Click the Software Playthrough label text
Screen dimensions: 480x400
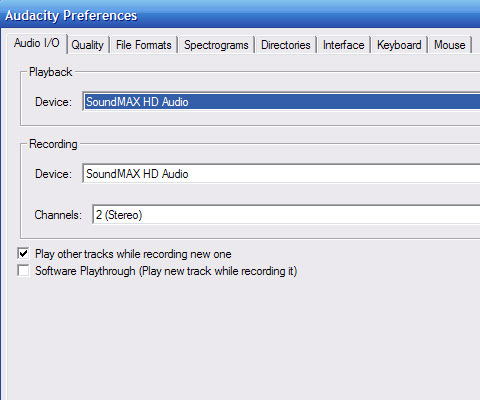[x=166, y=271]
